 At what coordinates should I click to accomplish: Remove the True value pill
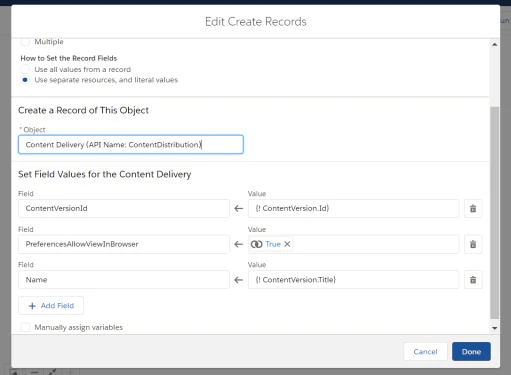(287, 244)
